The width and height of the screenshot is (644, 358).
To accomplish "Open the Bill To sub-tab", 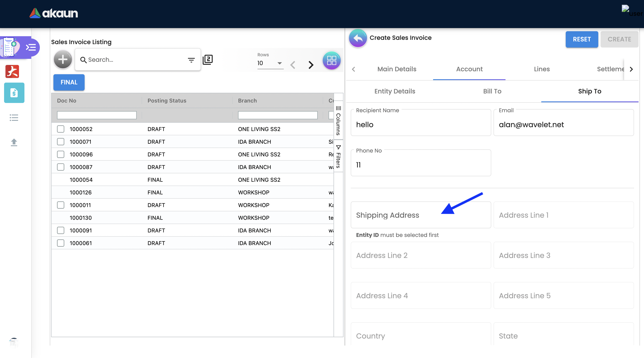I will click(x=492, y=91).
